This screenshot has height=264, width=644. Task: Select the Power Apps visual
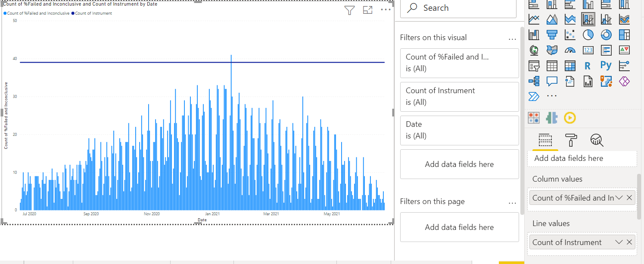click(624, 81)
